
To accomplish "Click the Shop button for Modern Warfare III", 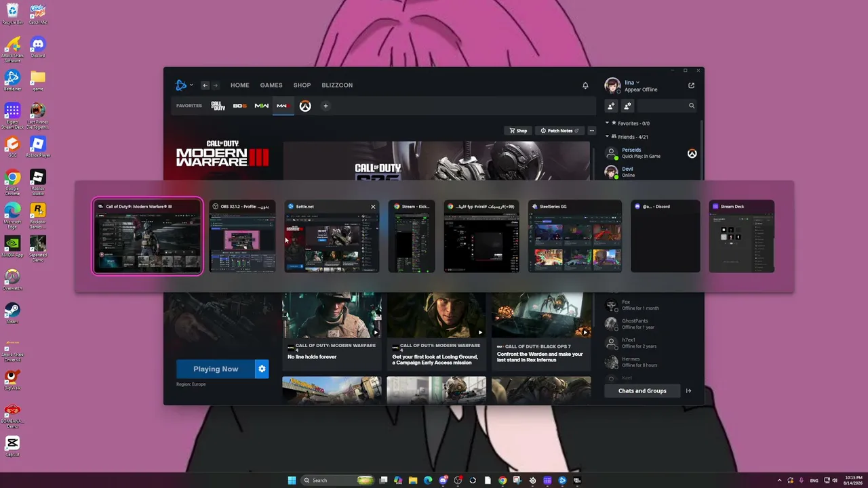I will coord(518,131).
